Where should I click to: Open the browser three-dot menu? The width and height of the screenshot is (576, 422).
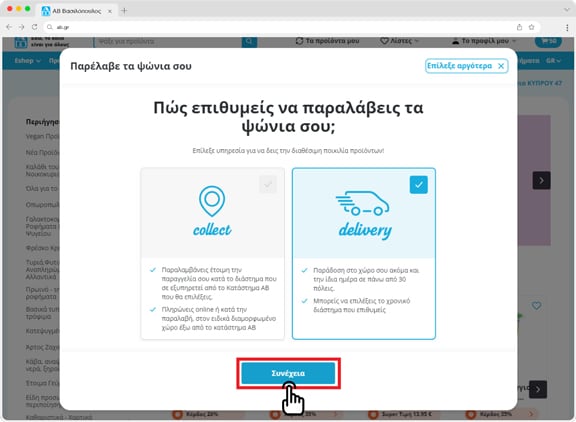[x=567, y=27]
